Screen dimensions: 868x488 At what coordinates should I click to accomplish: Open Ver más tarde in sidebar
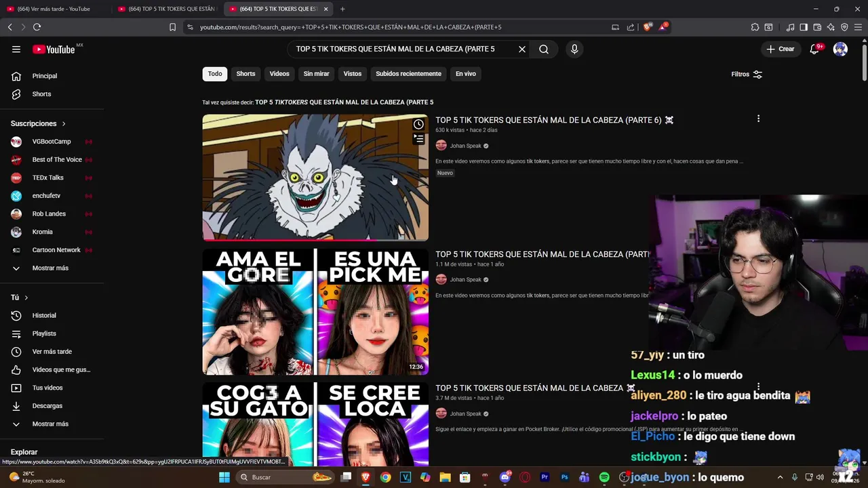52,352
